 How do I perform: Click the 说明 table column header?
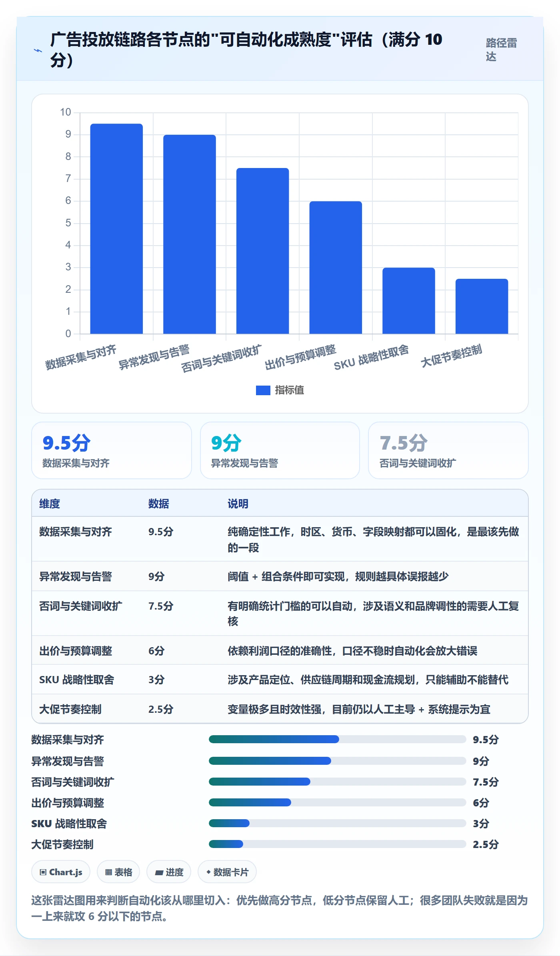click(x=238, y=504)
